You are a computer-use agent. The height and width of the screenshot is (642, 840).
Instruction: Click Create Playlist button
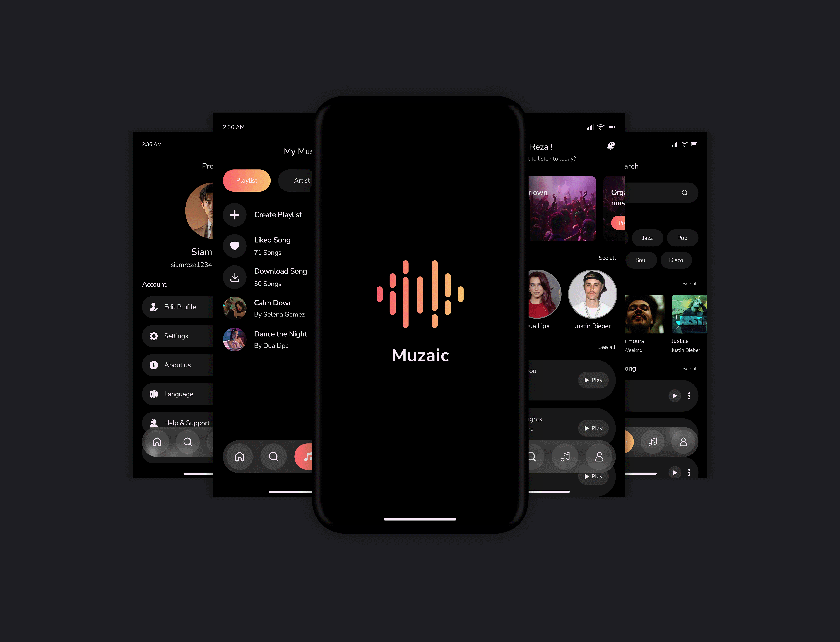[265, 214]
